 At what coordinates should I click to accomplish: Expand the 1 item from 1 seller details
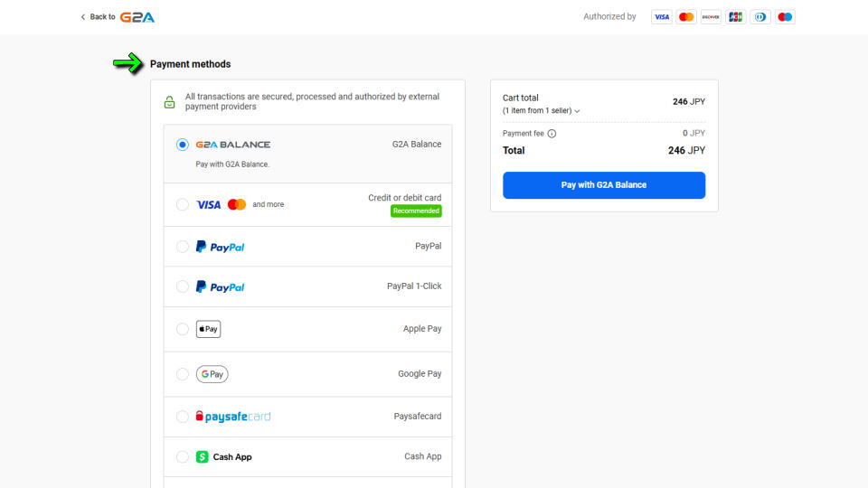pyautogui.click(x=541, y=110)
